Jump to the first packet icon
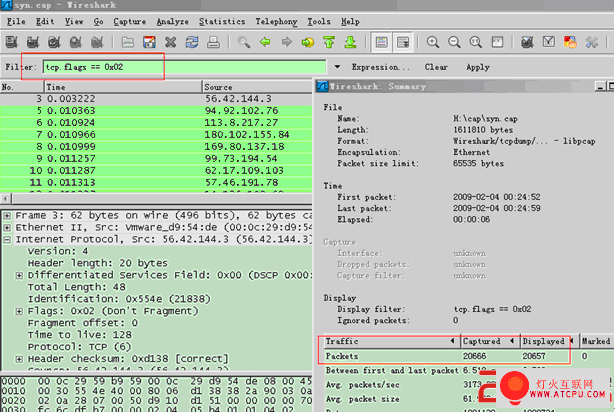615x413 pixels. pyautogui.click(x=329, y=42)
